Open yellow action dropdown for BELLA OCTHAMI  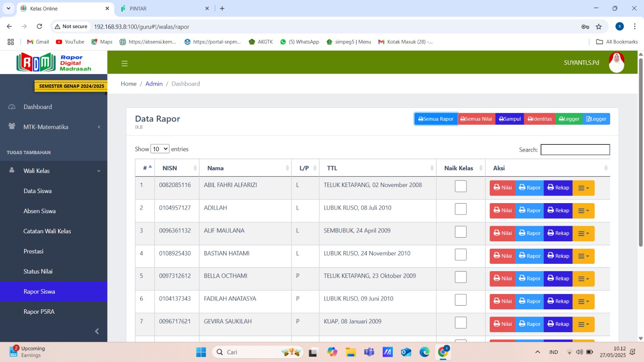pyautogui.click(x=583, y=279)
